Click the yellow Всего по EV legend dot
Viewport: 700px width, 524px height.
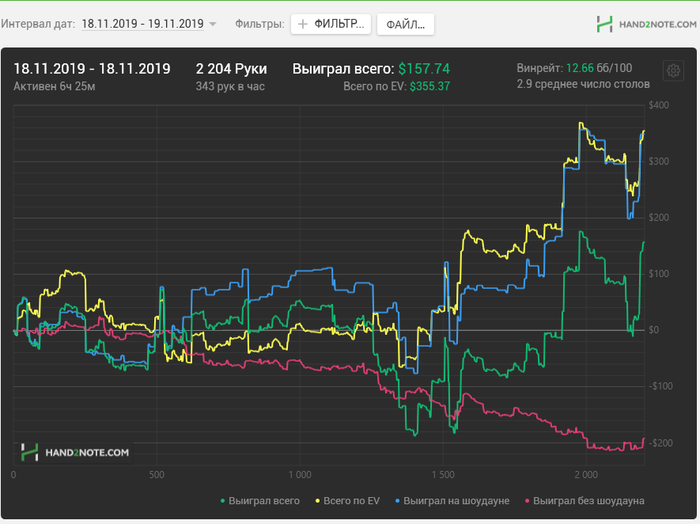point(318,501)
